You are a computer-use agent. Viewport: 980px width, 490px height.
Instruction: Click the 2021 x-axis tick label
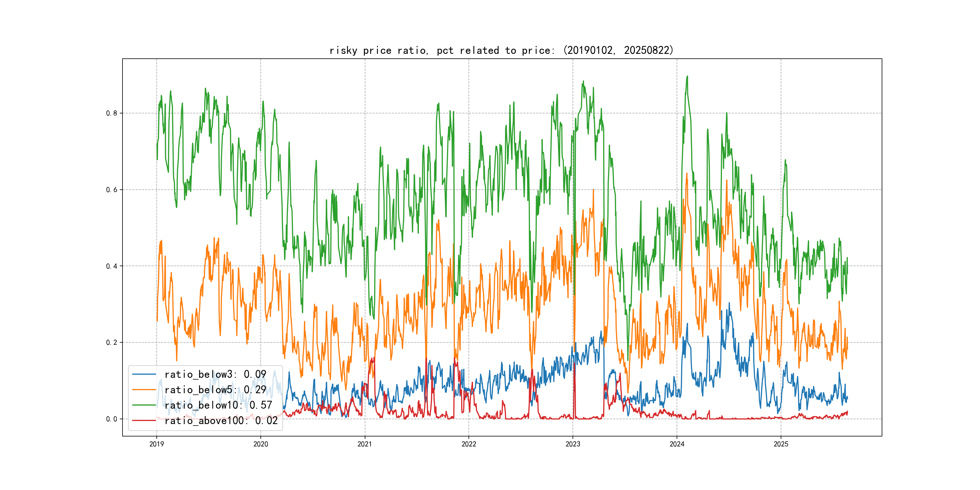[365, 444]
